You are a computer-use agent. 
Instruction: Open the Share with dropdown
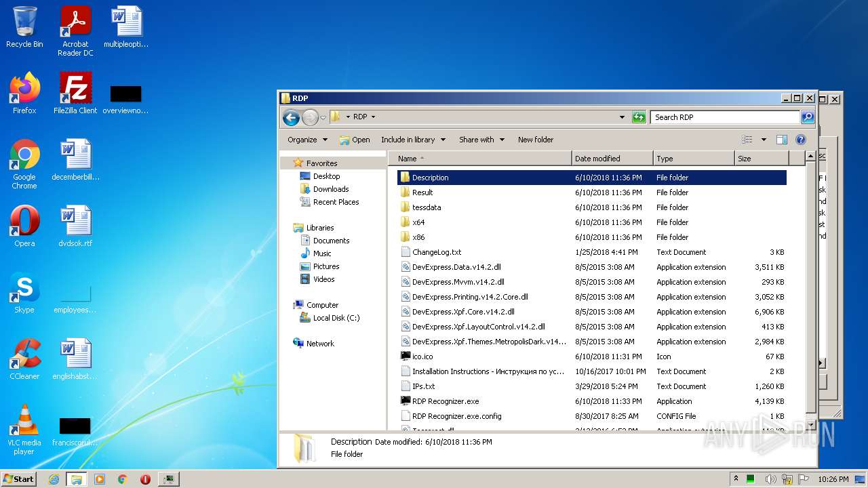(x=481, y=140)
